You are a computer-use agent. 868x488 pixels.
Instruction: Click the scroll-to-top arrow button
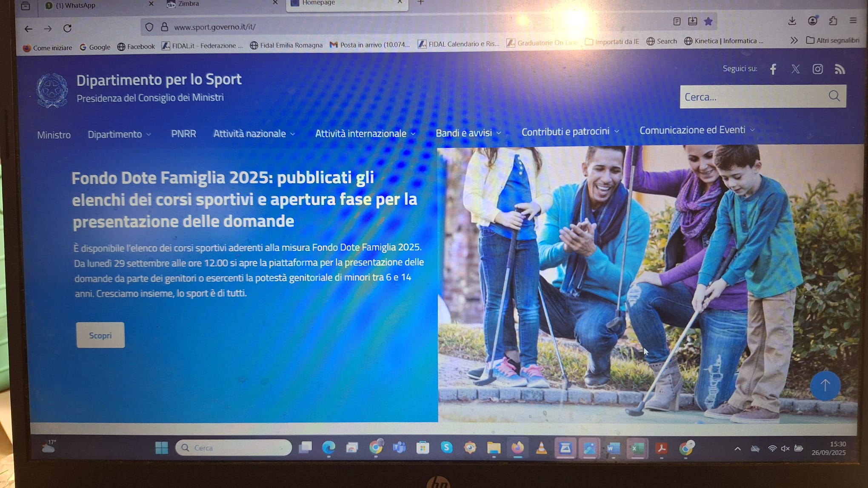point(825,386)
